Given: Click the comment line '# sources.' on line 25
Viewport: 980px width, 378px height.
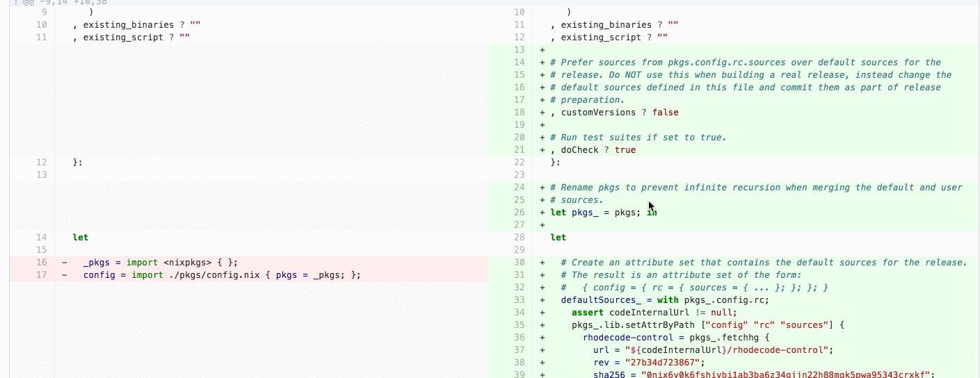Looking at the screenshot, I should click(577, 200).
